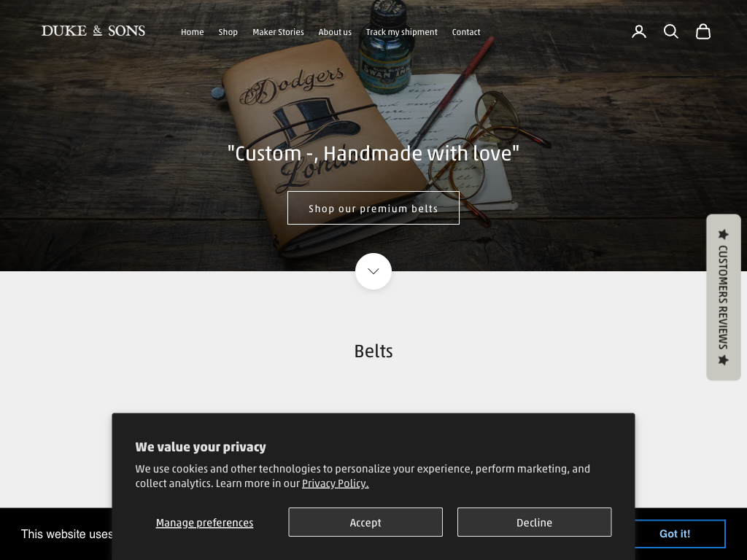Open the shopping bag cart icon
Viewport: 747px width, 560px height.
[703, 31]
